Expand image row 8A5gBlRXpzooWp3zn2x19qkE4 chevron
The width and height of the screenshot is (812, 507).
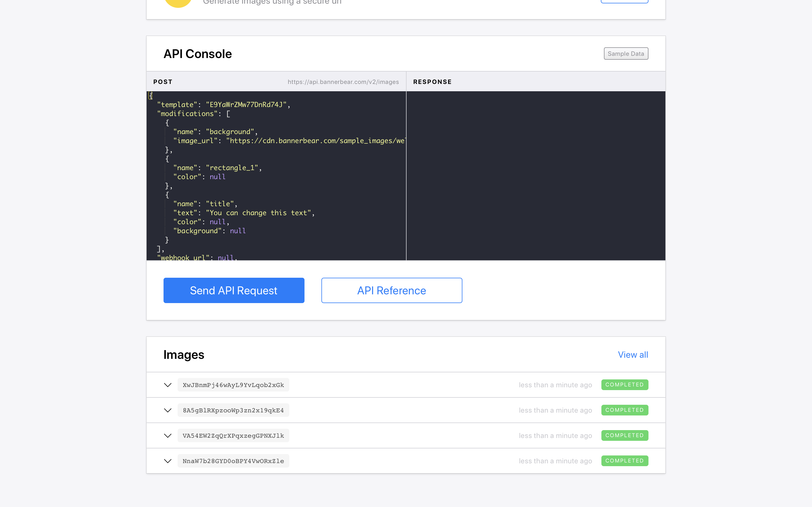tap(168, 410)
